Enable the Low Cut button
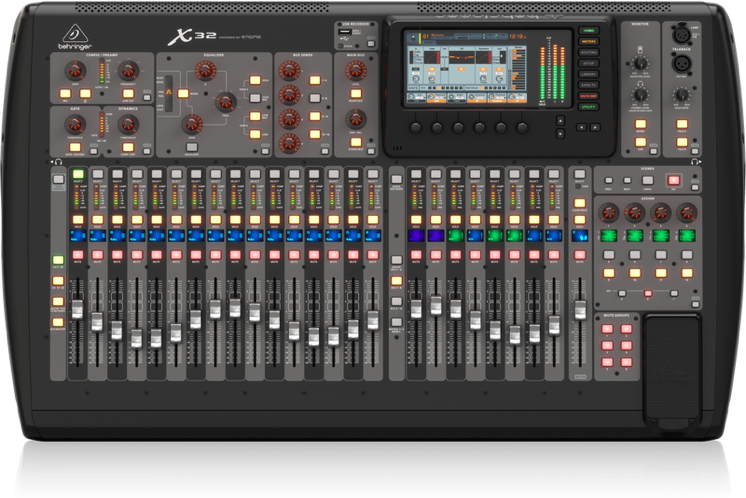The width and height of the screenshot is (746, 498). [128, 94]
